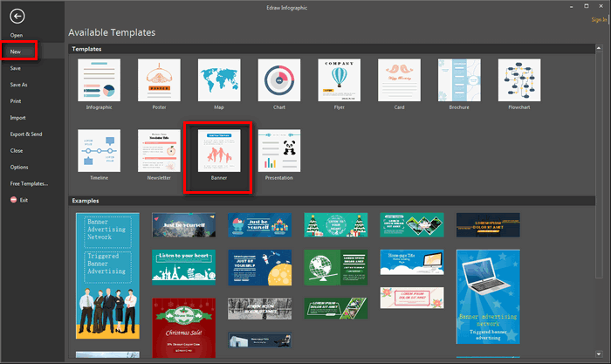Click Free Templates... in sidebar
Screen dimensions: 611x364
point(29,183)
